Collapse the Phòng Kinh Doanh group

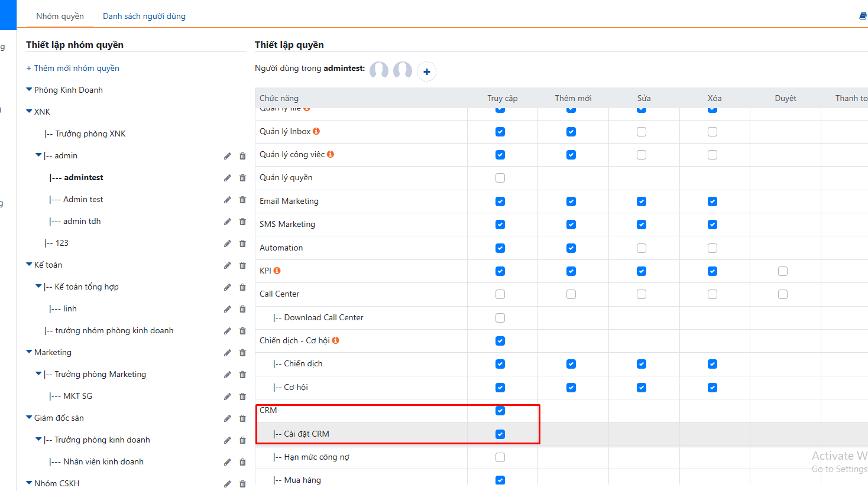coord(30,89)
